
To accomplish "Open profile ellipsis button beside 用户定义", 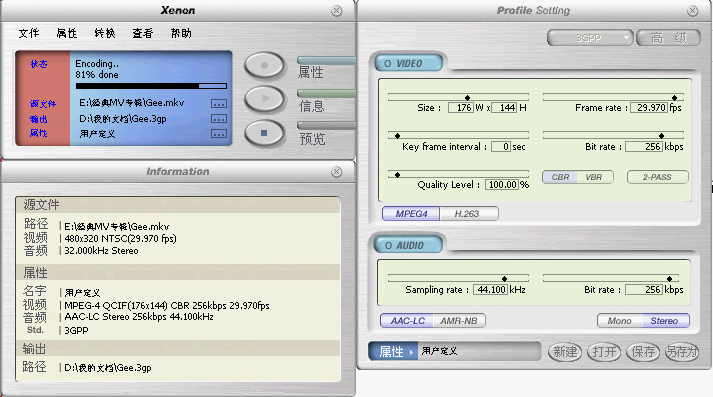I will point(219,134).
